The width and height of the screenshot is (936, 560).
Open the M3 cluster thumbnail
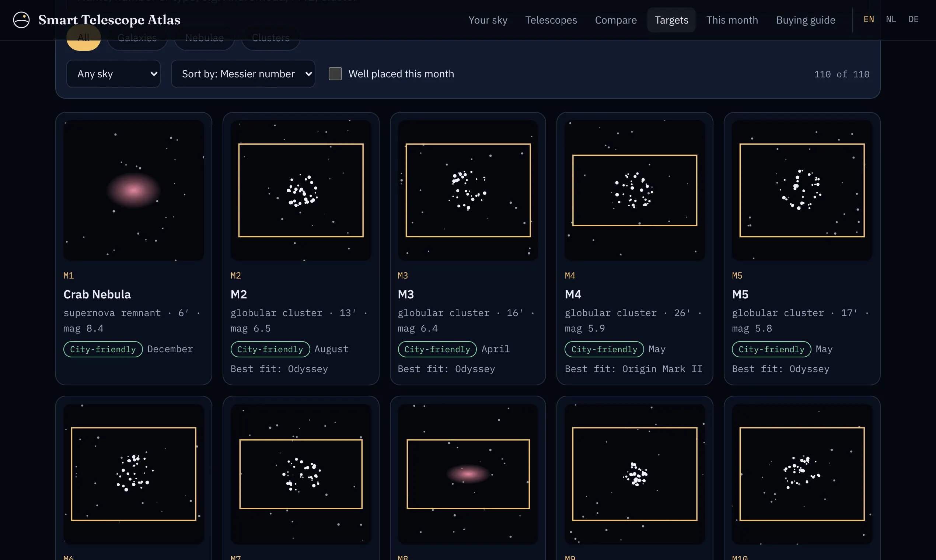pyautogui.click(x=468, y=190)
